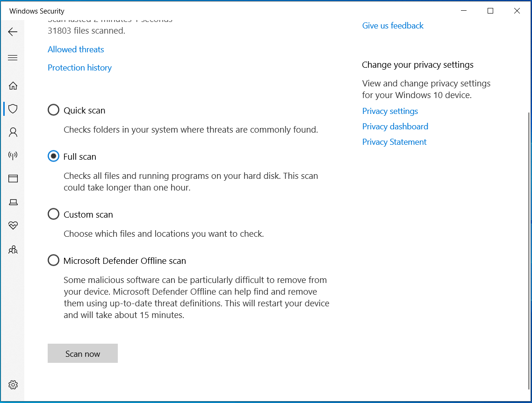Open Account protection person icon
The width and height of the screenshot is (532, 403).
[13, 132]
